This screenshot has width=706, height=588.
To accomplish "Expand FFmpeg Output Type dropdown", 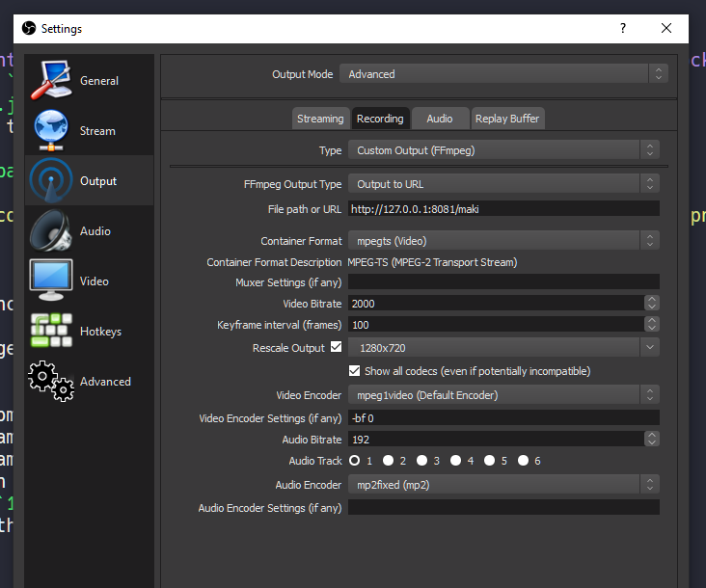I will [x=503, y=184].
